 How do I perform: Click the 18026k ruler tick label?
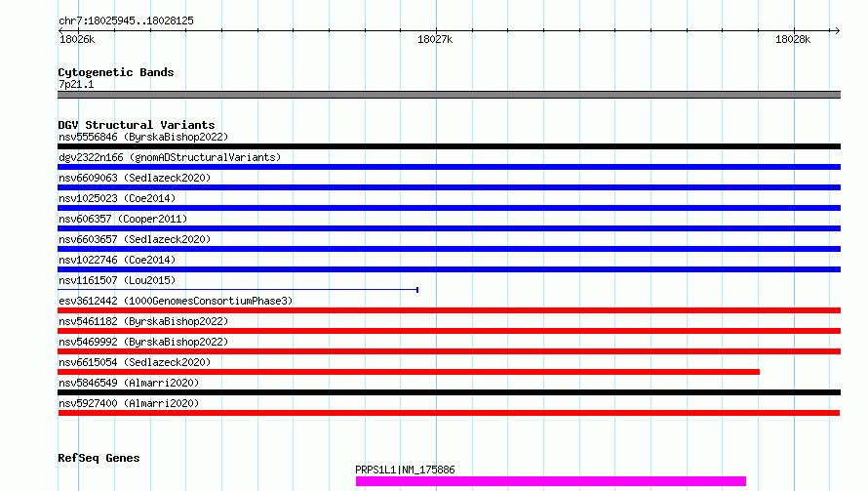77,39
